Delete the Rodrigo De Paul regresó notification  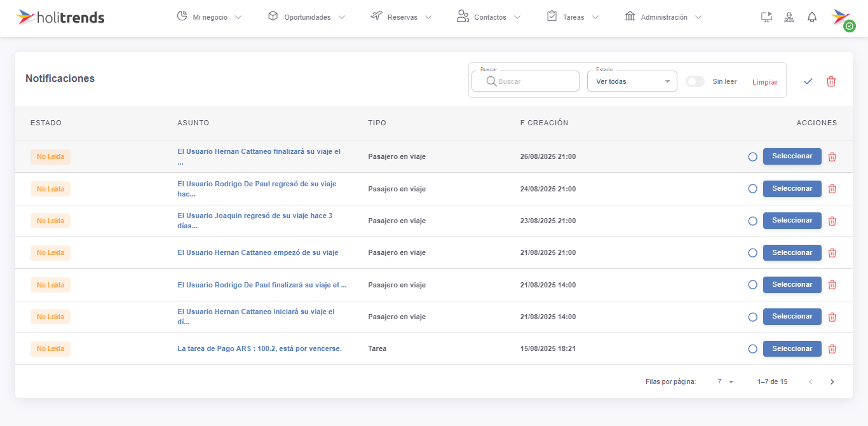pyautogui.click(x=832, y=189)
